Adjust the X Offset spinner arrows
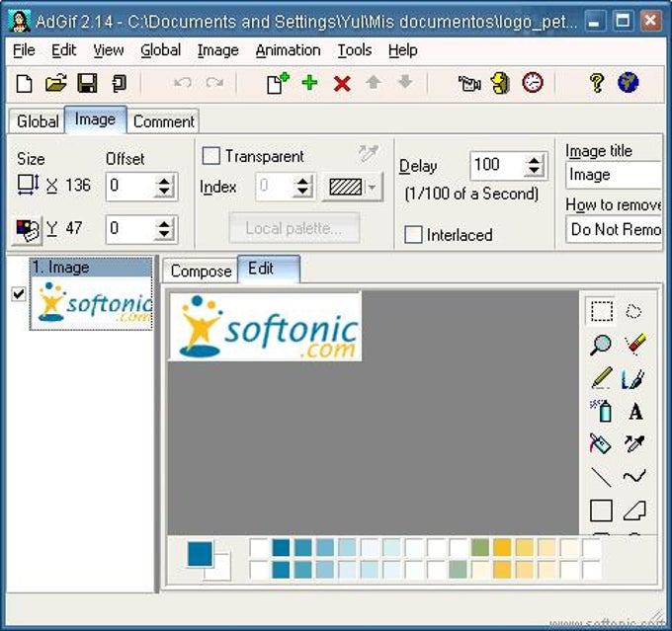The width and height of the screenshot is (672, 631). pos(165,186)
